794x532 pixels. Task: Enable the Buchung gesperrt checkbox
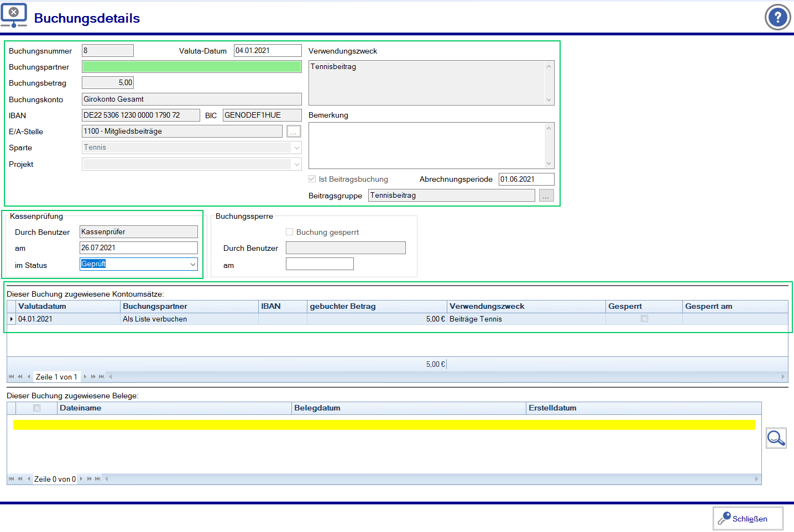tap(290, 232)
